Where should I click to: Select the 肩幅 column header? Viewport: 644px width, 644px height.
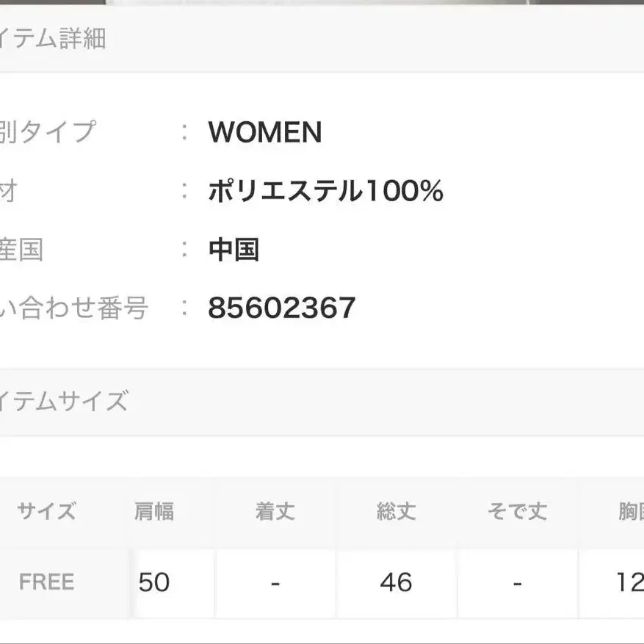click(x=154, y=511)
